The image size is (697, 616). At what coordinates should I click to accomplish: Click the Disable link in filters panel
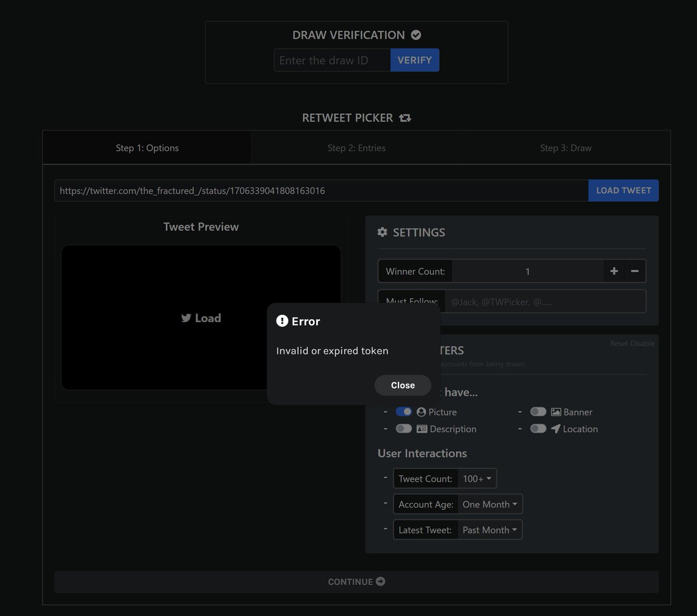642,343
